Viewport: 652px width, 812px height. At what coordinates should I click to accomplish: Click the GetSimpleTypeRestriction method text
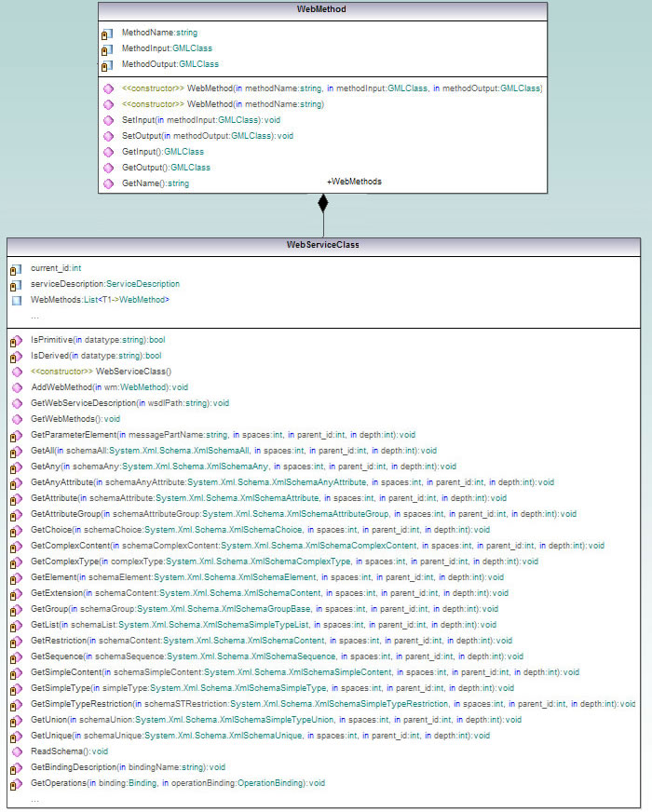(333, 704)
